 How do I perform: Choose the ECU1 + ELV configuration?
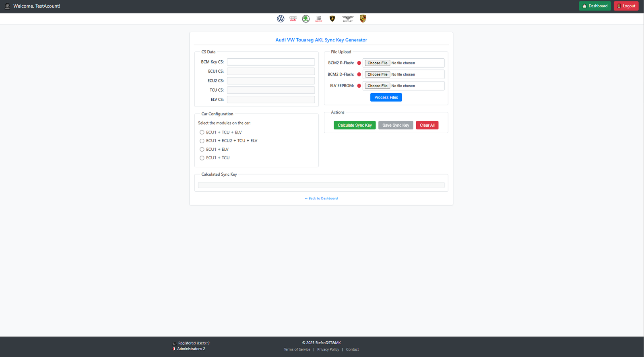coord(202,150)
